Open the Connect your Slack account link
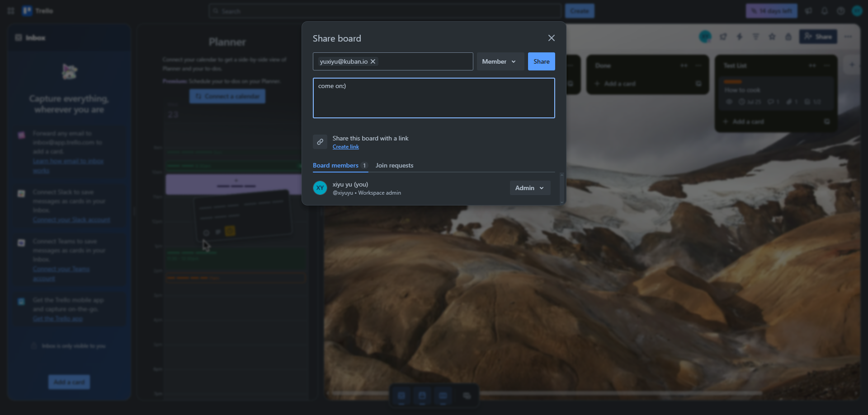This screenshot has height=415, width=868. point(71,220)
